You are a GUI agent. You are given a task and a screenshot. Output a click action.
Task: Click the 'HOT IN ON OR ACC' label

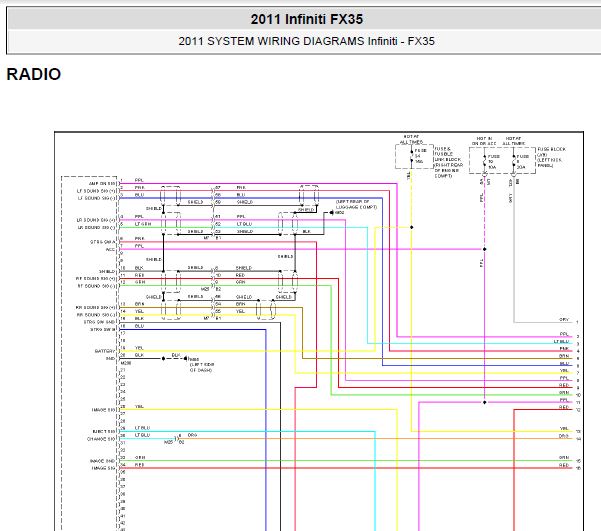click(x=484, y=141)
